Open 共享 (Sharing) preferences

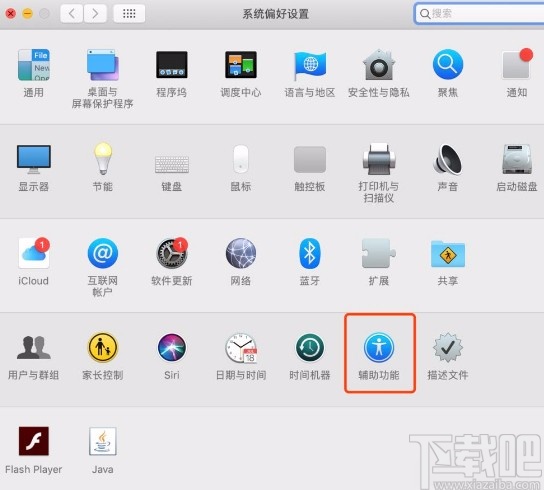pyautogui.click(x=448, y=254)
